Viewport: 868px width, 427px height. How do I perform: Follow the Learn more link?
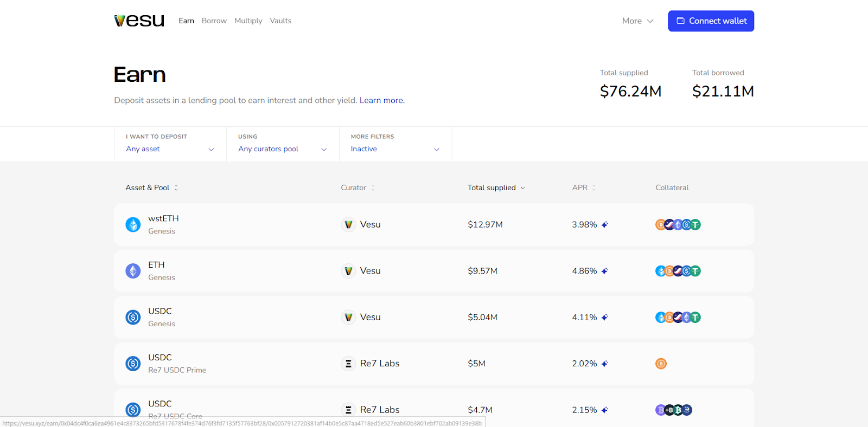tap(382, 100)
